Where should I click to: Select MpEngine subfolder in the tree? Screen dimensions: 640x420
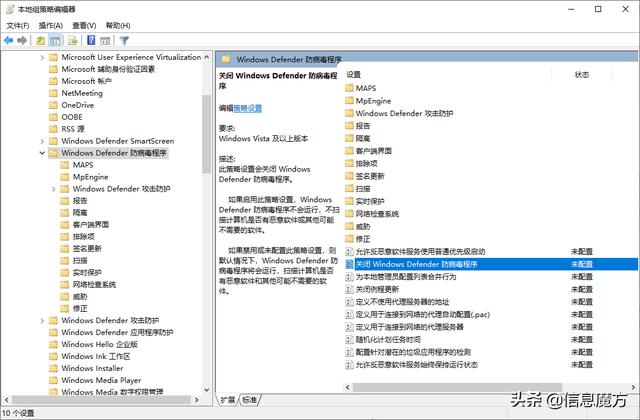90,177
